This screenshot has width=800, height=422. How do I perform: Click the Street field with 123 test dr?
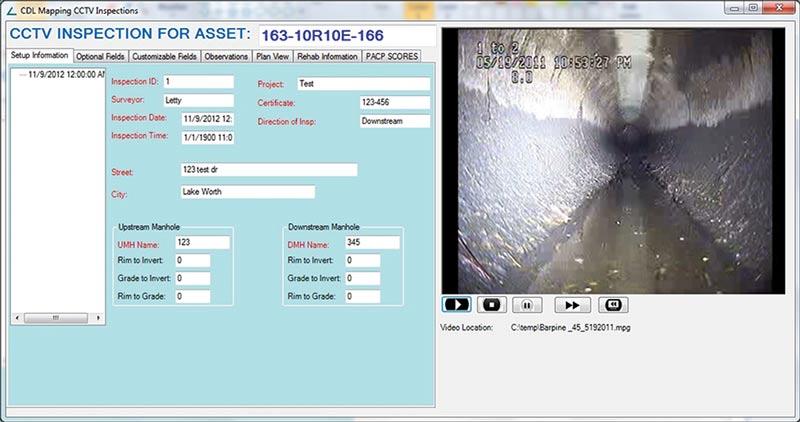pos(268,170)
